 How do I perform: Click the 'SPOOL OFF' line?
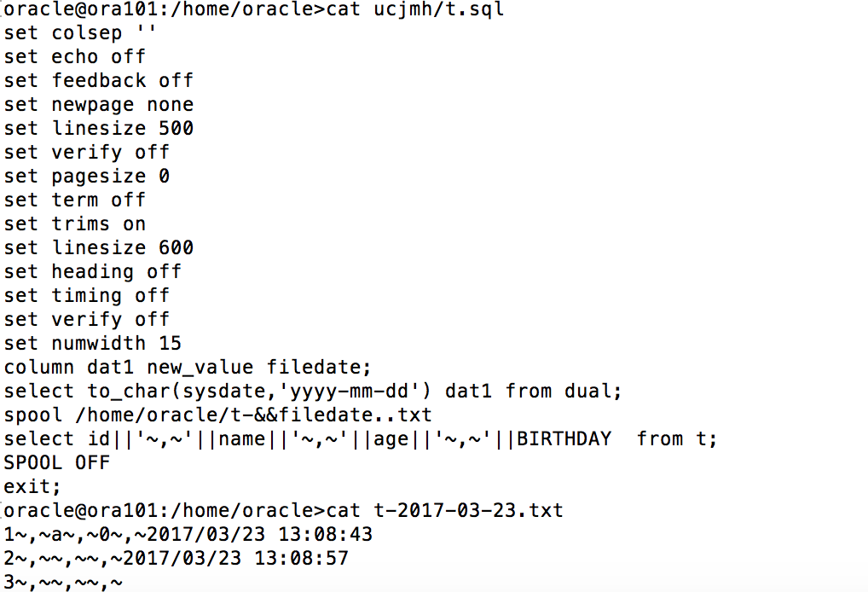click(x=56, y=462)
